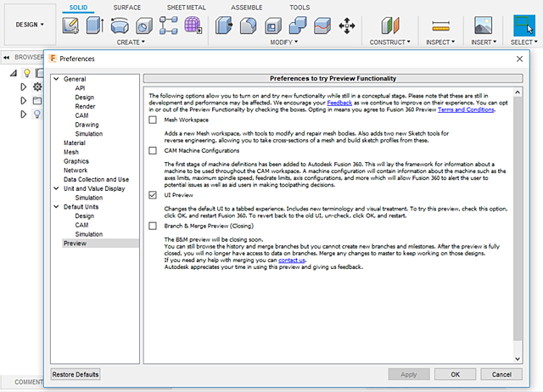543x392 pixels.
Task: Click the Construct plane icon
Action: point(390,25)
